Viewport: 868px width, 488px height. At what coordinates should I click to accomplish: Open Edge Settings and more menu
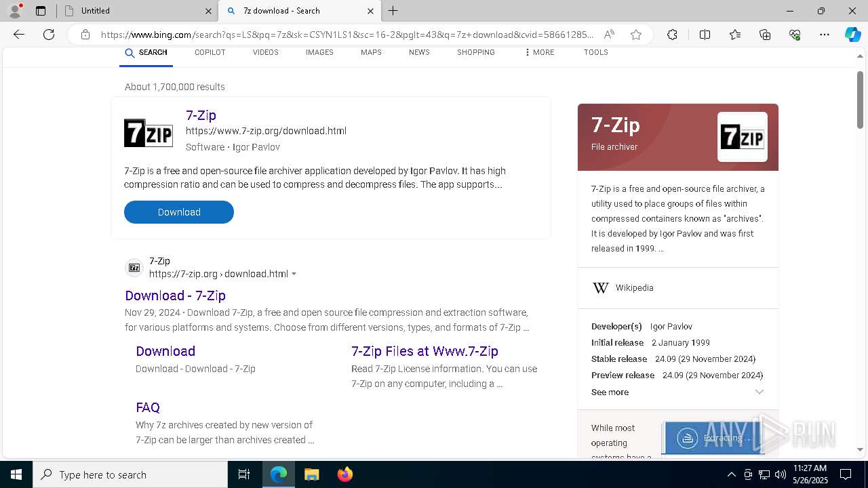825,35
